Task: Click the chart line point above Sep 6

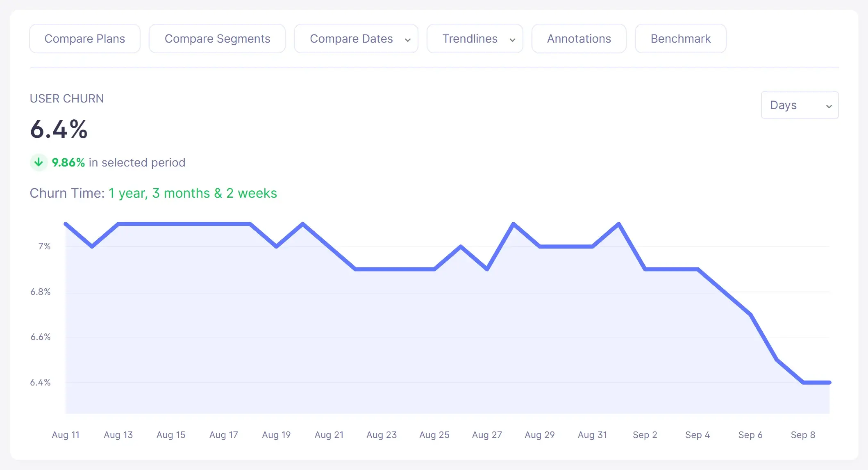Action: [750, 315]
